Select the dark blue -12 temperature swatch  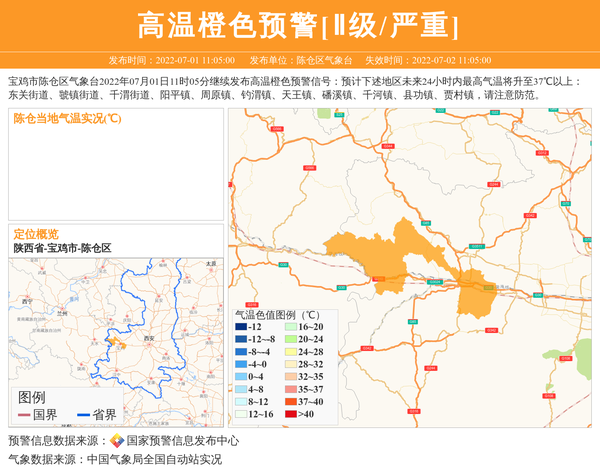pos(241,327)
